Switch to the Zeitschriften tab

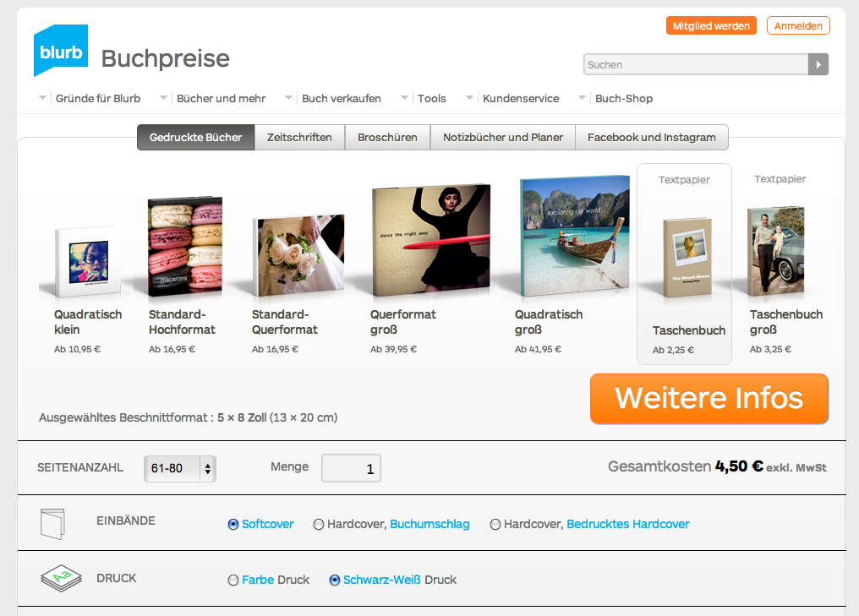(x=299, y=138)
